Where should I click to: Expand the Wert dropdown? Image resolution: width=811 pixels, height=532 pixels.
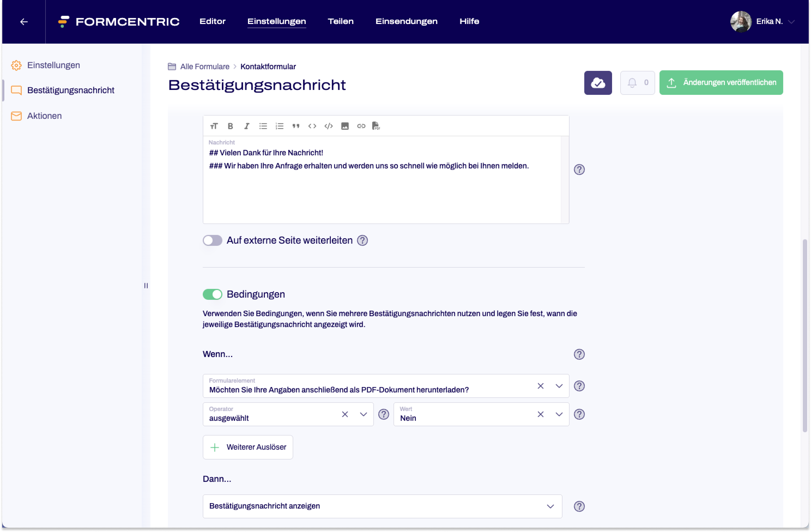click(x=559, y=415)
